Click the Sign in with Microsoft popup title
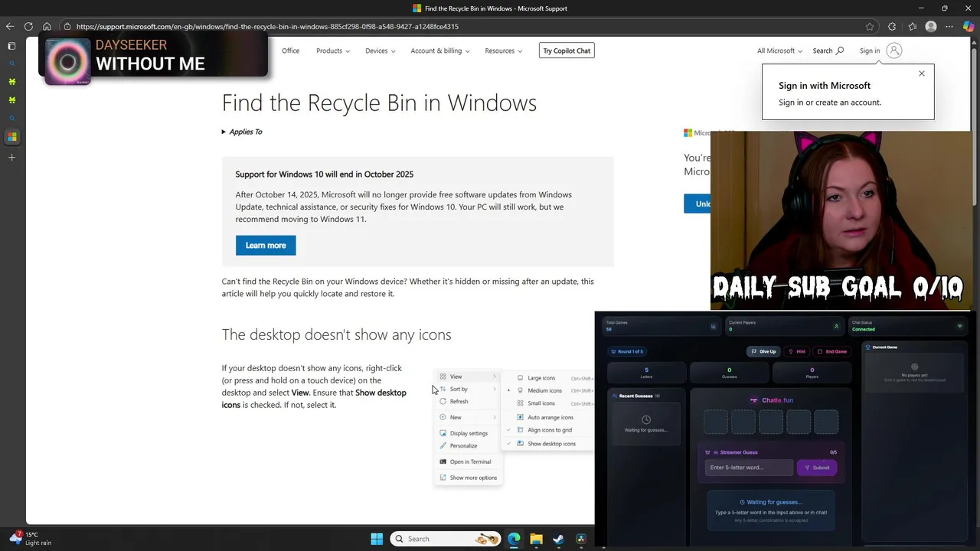Image resolution: width=980 pixels, height=551 pixels. pyautogui.click(x=825, y=86)
